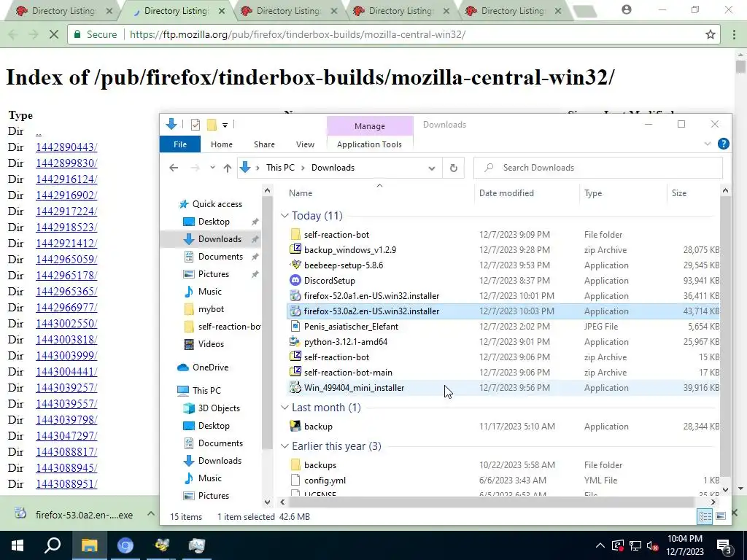The width and height of the screenshot is (747, 560).
Task: Open the Customize Quick Access Toolbar dropdown
Action: pyautogui.click(x=225, y=125)
